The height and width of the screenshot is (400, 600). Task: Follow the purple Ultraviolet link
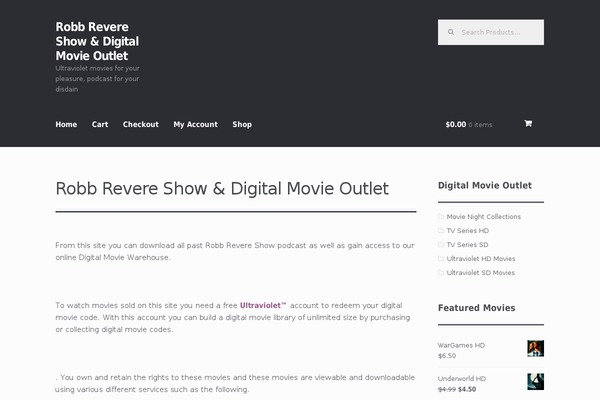[x=263, y=305]
